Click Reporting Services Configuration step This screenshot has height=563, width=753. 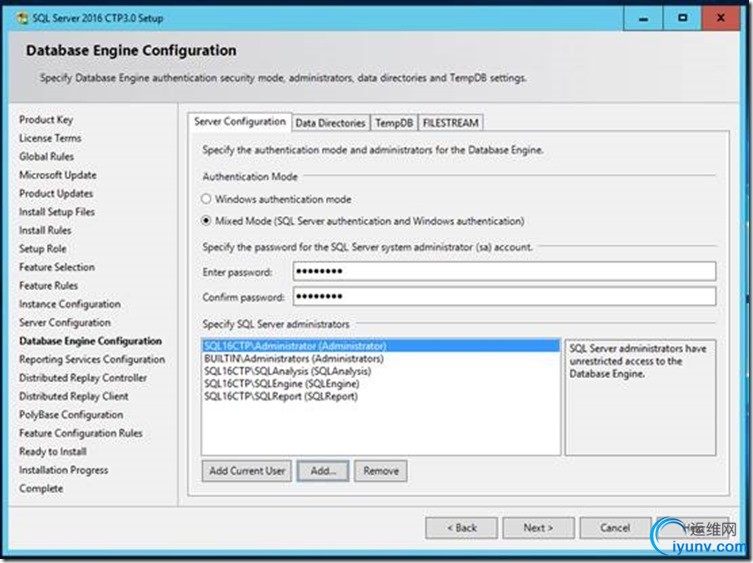(92, 359)
